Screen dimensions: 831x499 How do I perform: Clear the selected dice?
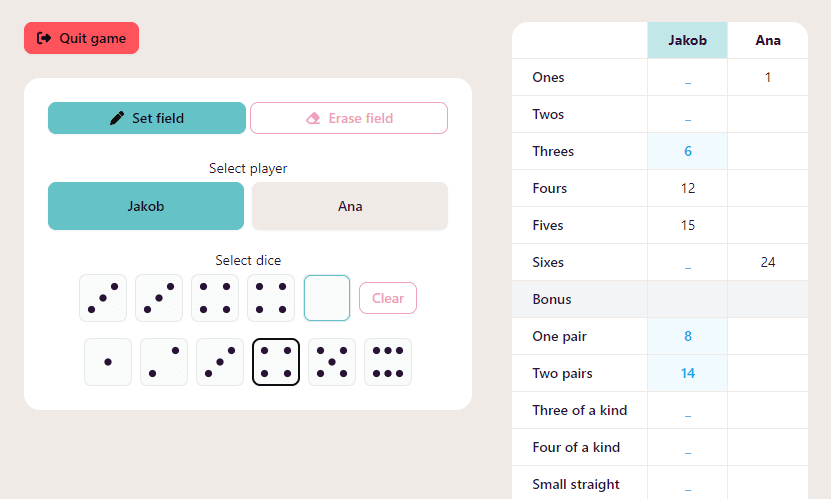[x=388, y=298]
